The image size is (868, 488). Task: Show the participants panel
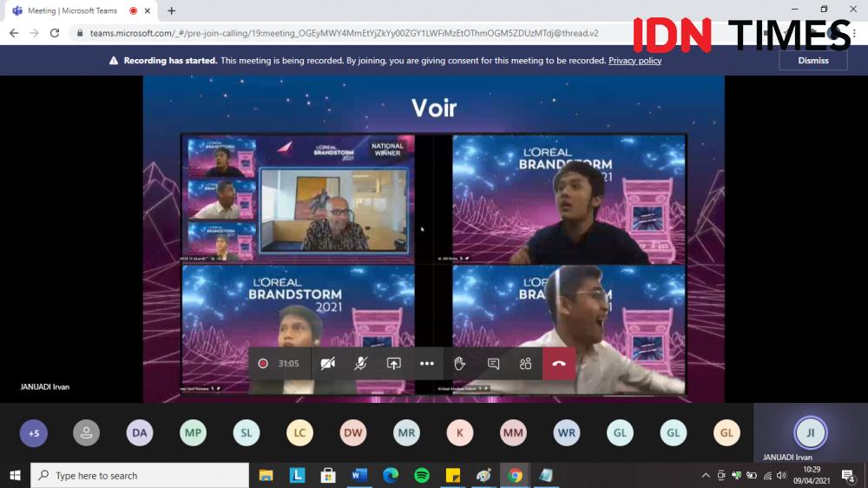(x=525, y=364)
